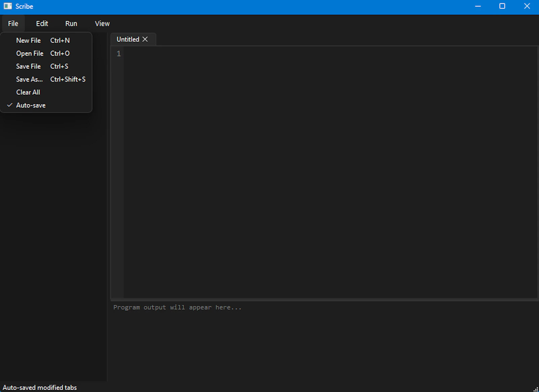Click the Auto-saved modified tabs status message

coord(40,388)
